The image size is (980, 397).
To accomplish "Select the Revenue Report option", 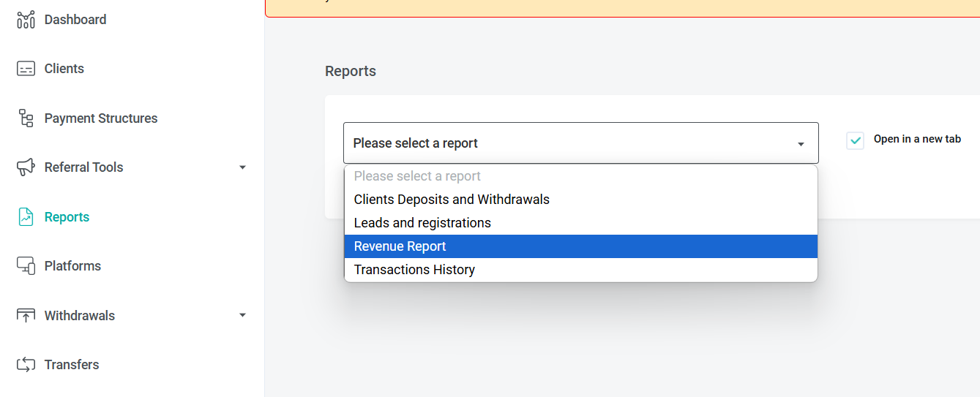I will 580,246.
